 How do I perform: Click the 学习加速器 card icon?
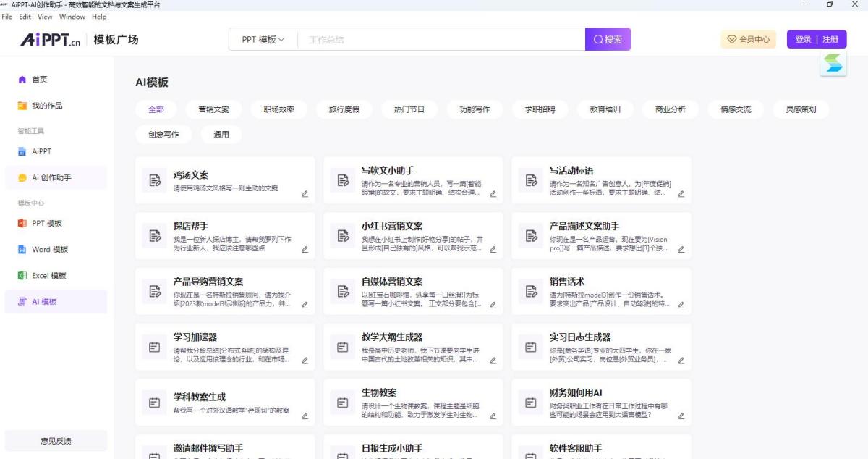[x=154, y=348]
